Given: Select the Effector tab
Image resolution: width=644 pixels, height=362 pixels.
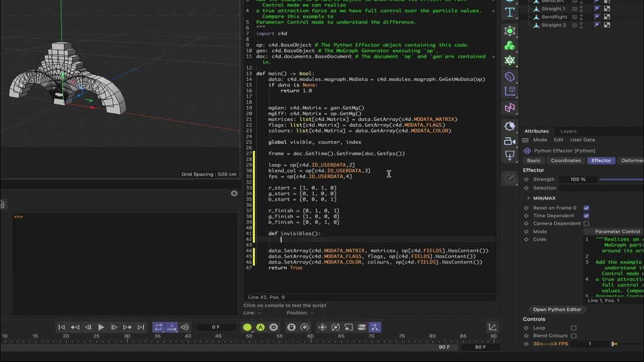Looking at the screenshot, I should click(x=601, y=160).
